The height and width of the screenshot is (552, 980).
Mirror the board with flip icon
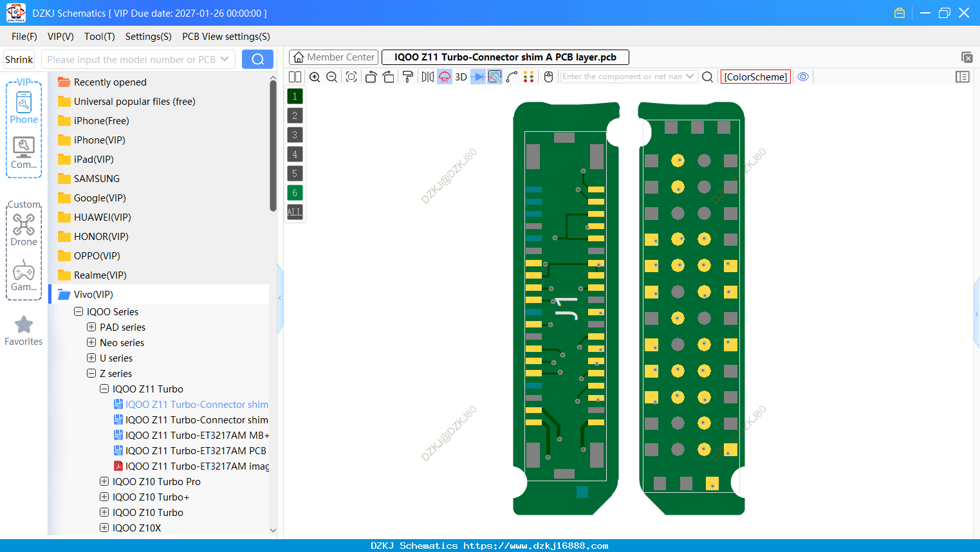(428, 77)
